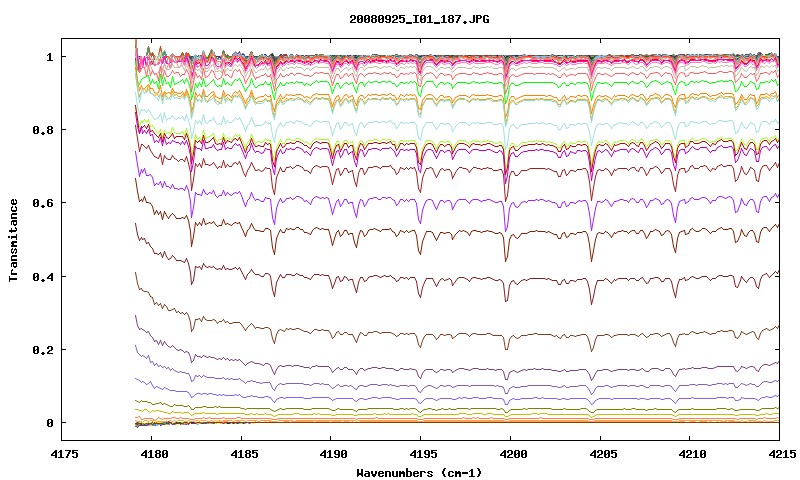
Task: Click x-axis tick label 4190
Action: point(334,454)
